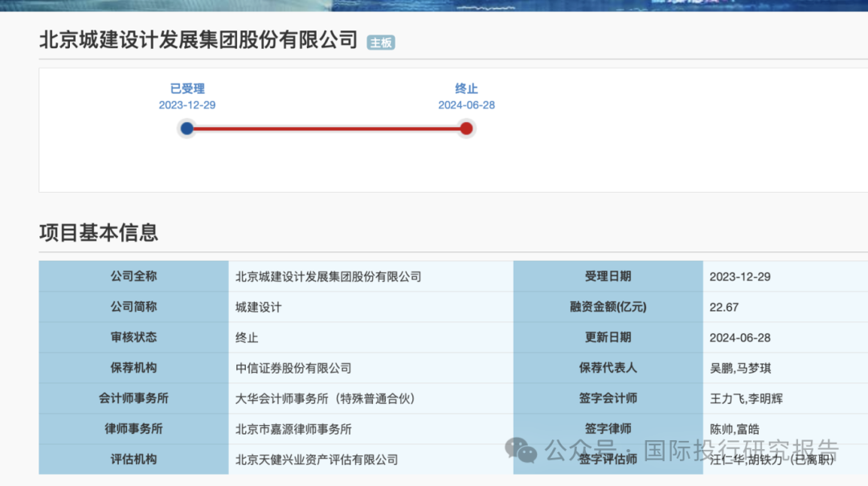Click the 保荐代表人 header cell
This screenshot has width=868, height=486.
click(x=608, y=368)
